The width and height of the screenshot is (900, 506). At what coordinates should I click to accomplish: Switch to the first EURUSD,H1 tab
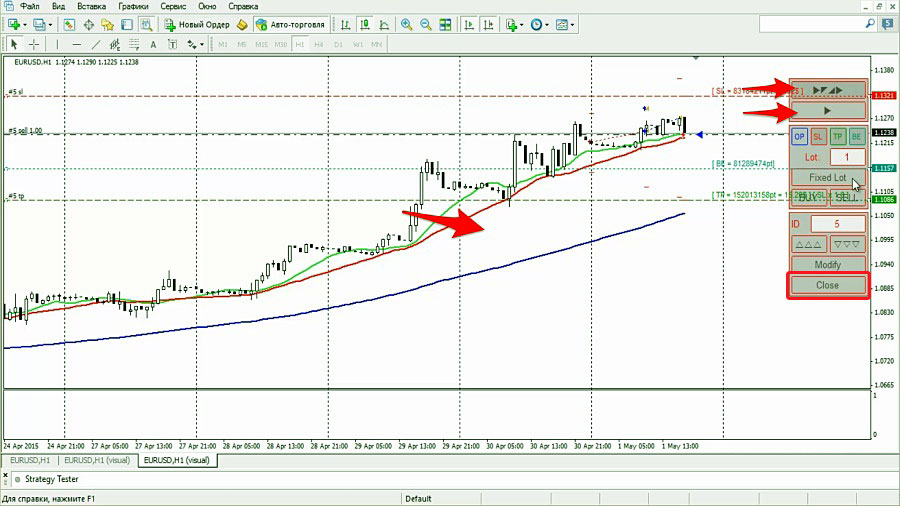pos(27,461)
